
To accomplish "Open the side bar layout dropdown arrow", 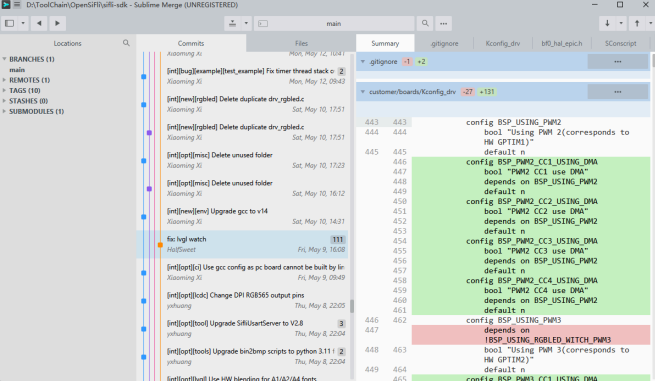I will pyautogui.click(x=23, y=23).
